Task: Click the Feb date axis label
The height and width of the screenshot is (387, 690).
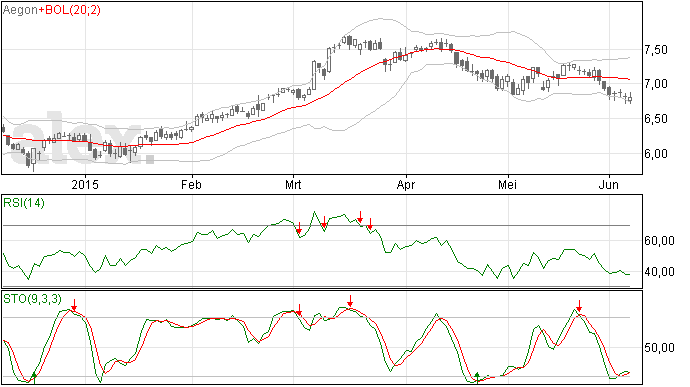Action: click(x=191, y=184)
